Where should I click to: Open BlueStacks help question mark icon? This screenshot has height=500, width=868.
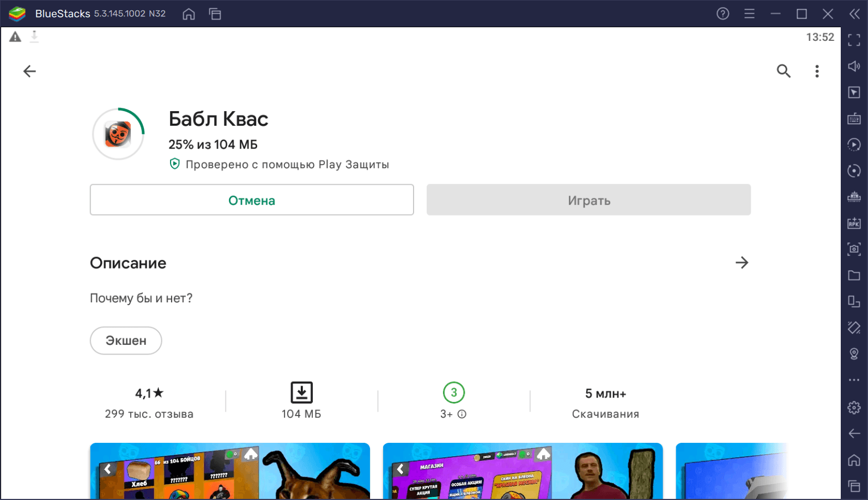(x=723, y=14)
